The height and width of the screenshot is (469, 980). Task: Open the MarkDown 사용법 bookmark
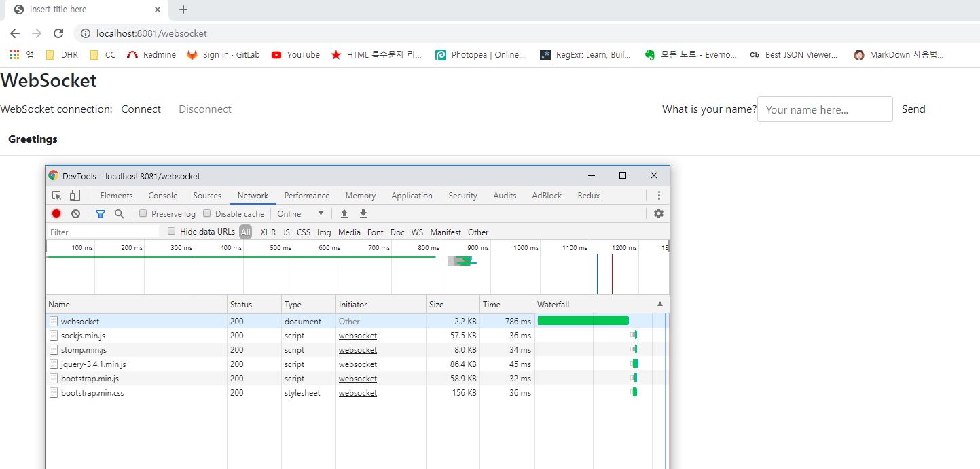[x=899, y=55]
